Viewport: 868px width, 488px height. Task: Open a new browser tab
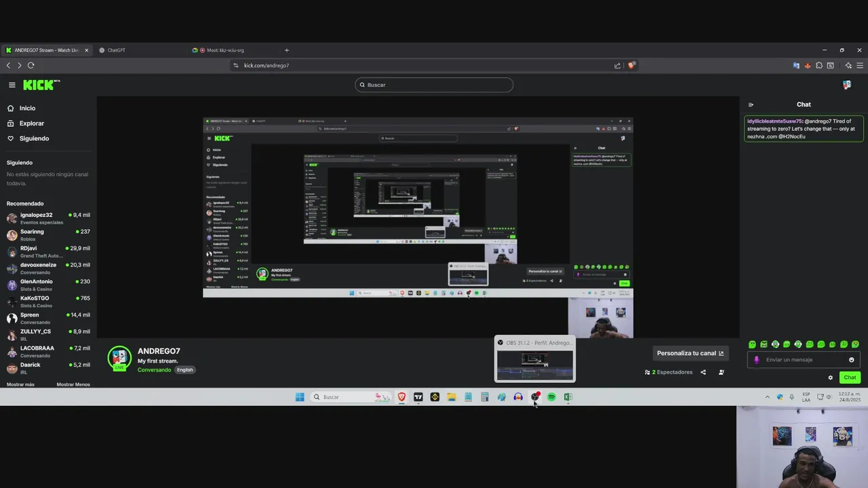[286, 50]
